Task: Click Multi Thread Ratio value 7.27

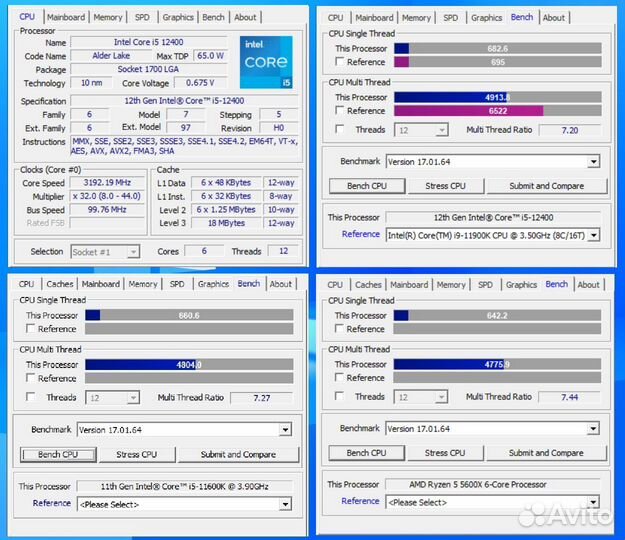Action: tap(261, 398)
